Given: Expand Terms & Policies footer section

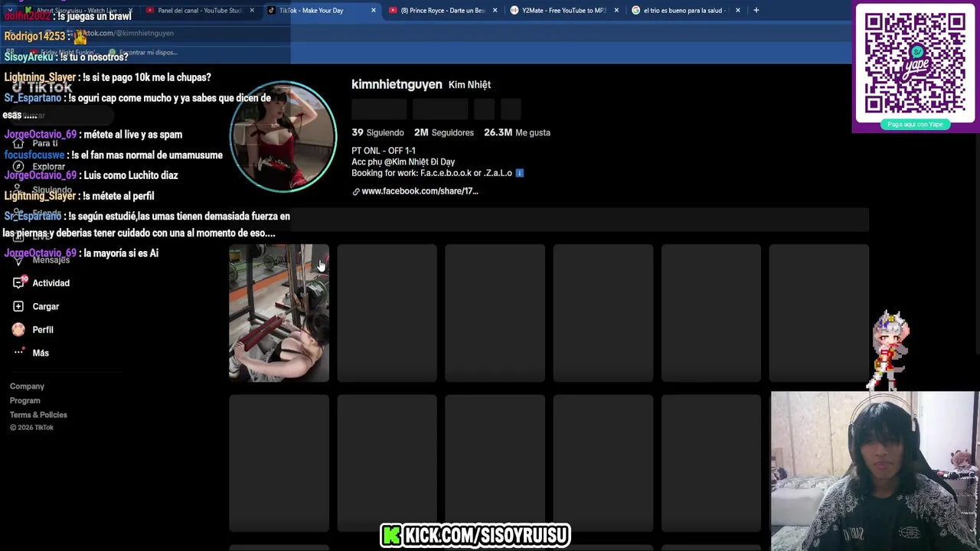Looking at the screenshot, I should 38,415.
